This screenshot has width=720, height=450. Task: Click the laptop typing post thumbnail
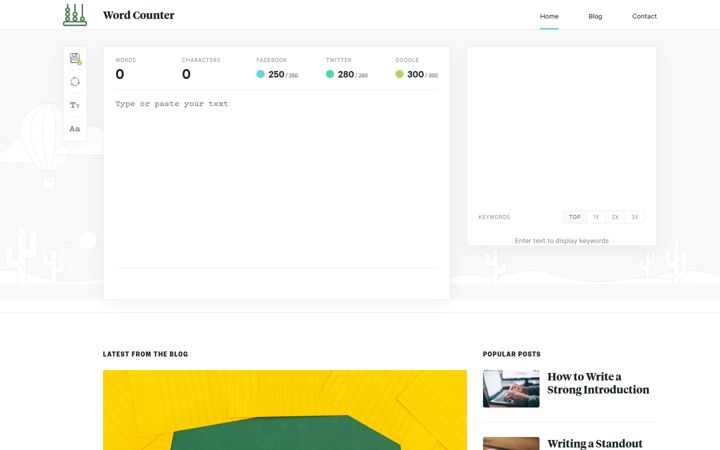tap(511, 389)
